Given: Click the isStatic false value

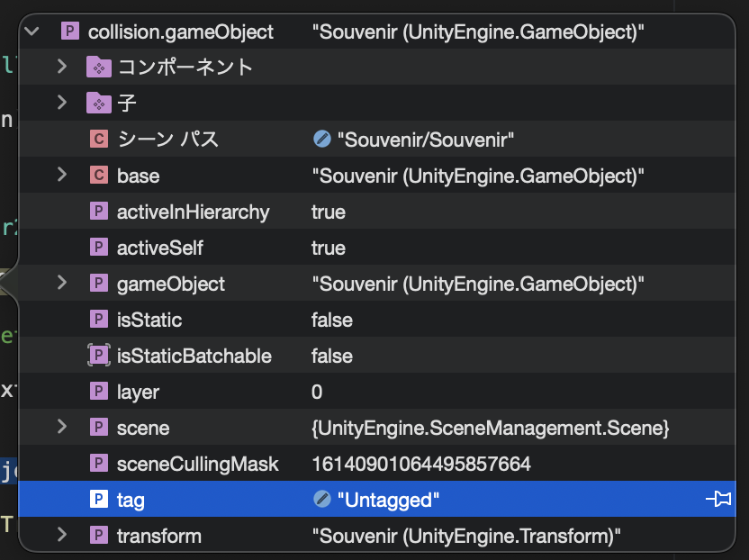Looking at the screenshot, I should coord(332,320).
